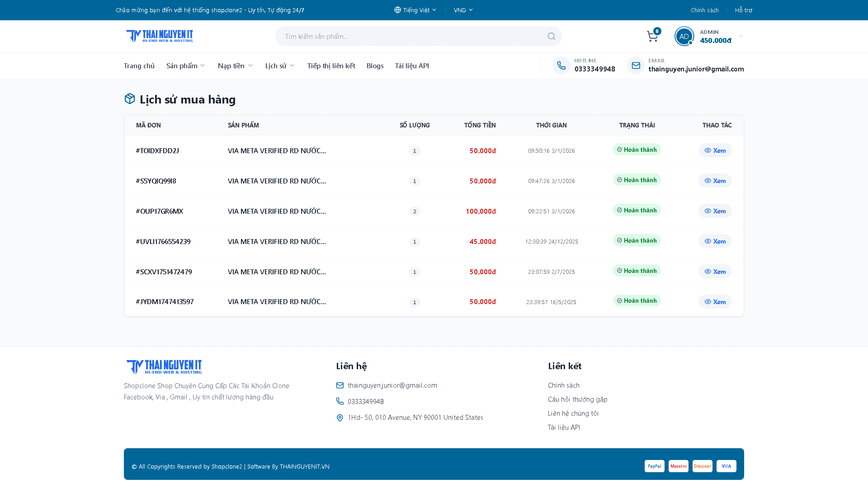The width and height of the screenshot is (868, 488).
Task: Click the hotline phone icon
Action: (561, 66)
